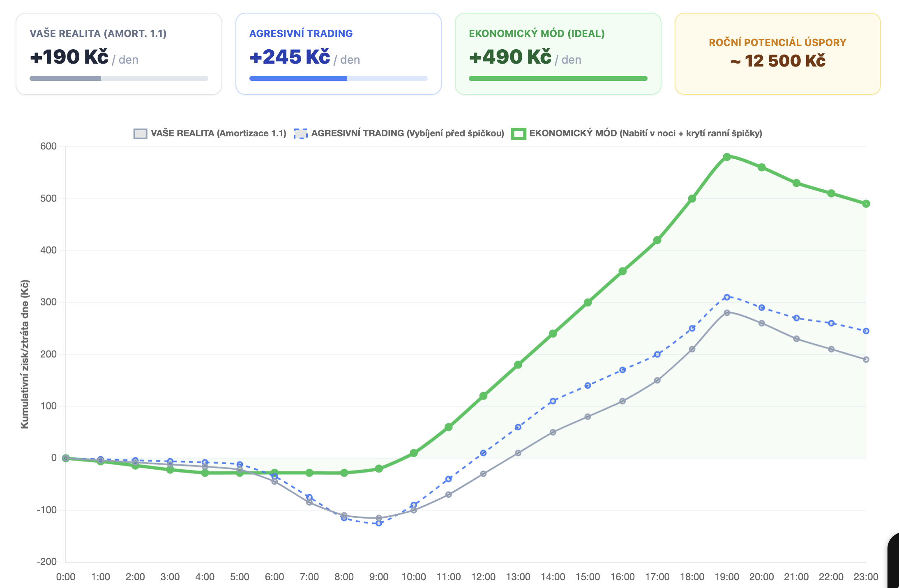
Task: Click the EKONOMICKÝ MÓD (IDEAL) card
Action: (558, 54)
